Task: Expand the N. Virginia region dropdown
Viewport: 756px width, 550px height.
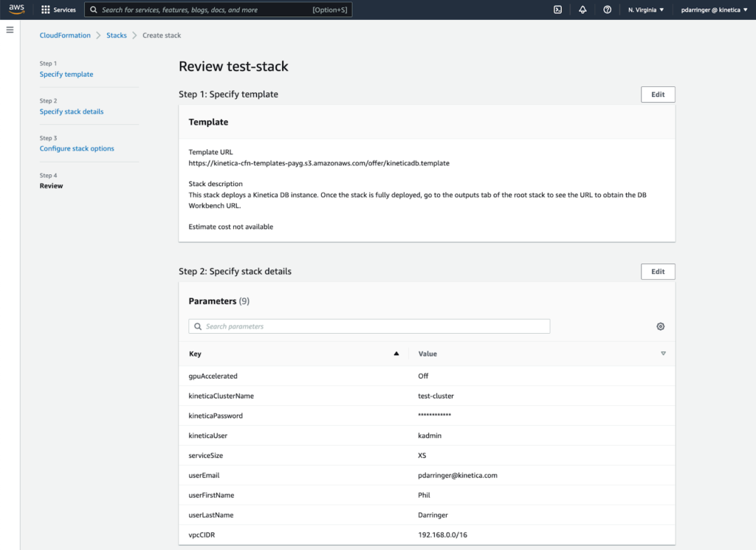Action: [x=645, y=10]
